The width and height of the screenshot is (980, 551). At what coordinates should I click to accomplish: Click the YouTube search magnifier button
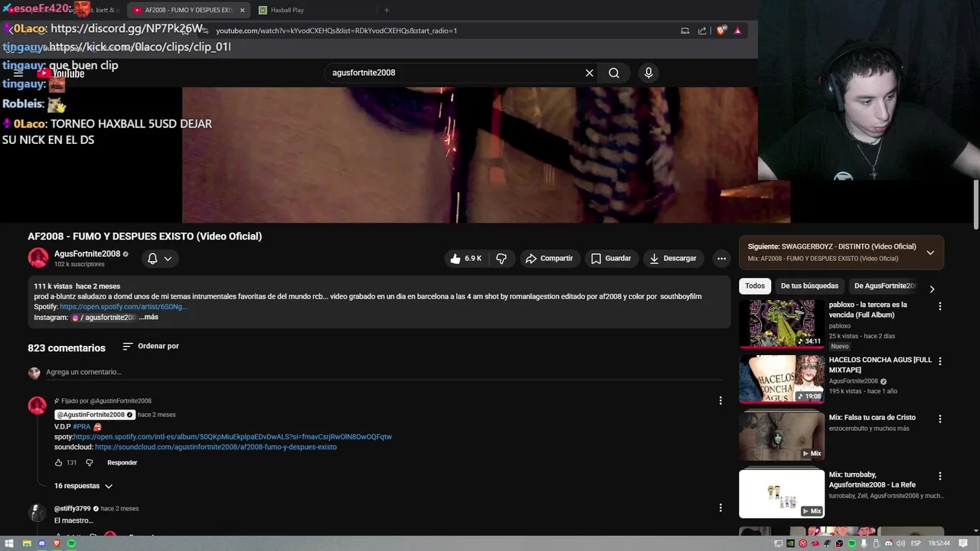[x=614, y=73]
